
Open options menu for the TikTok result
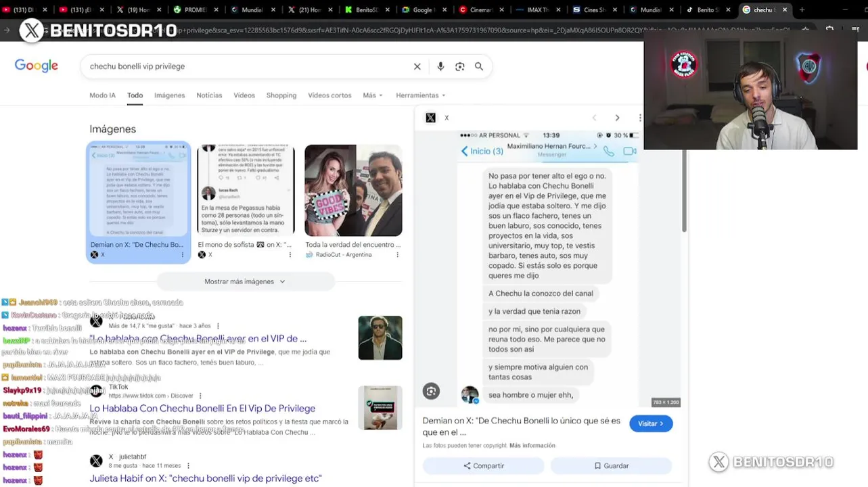click(x=200, y=396)
